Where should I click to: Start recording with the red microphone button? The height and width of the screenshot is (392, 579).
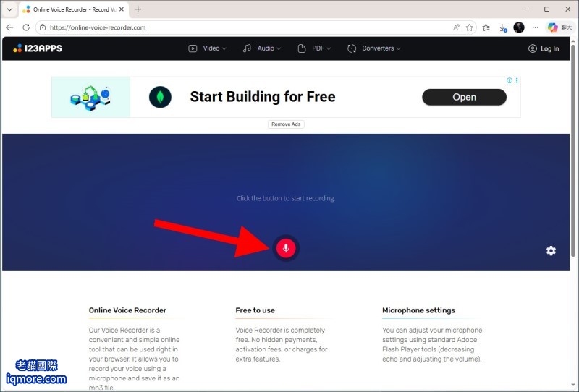point(286,247)
